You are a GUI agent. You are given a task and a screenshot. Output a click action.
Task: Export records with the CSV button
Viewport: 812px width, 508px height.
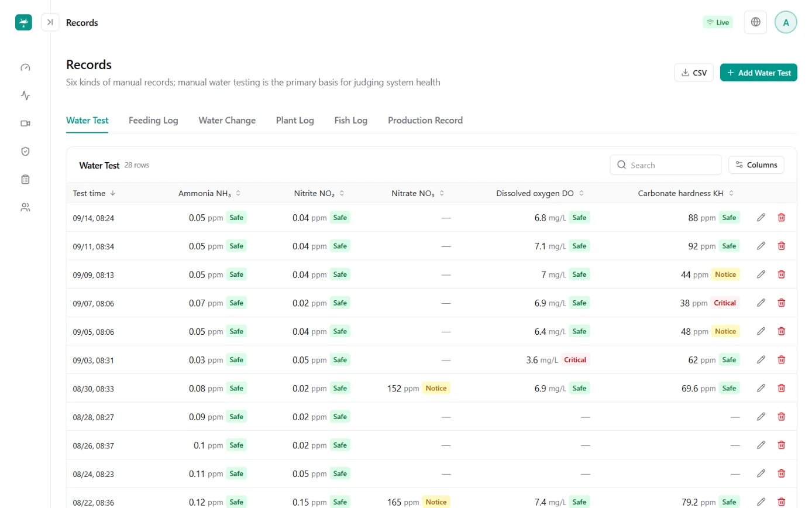694,73
